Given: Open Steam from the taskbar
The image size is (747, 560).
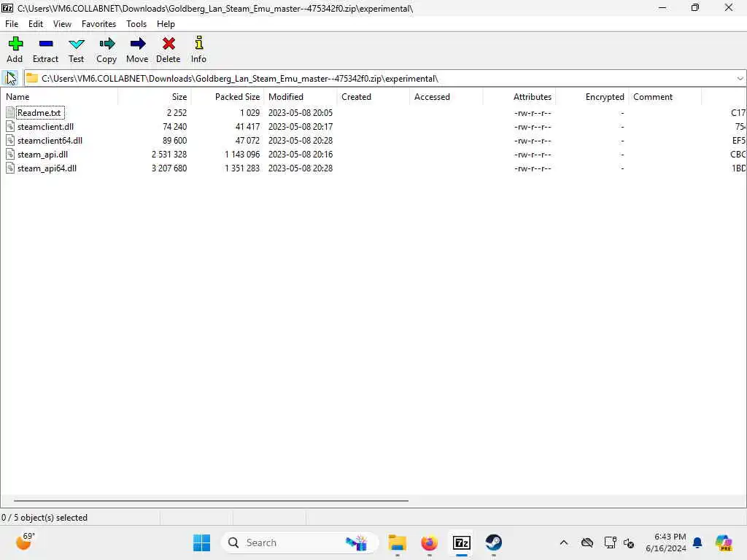Looking at the screenshot, I should pos(494,542).
